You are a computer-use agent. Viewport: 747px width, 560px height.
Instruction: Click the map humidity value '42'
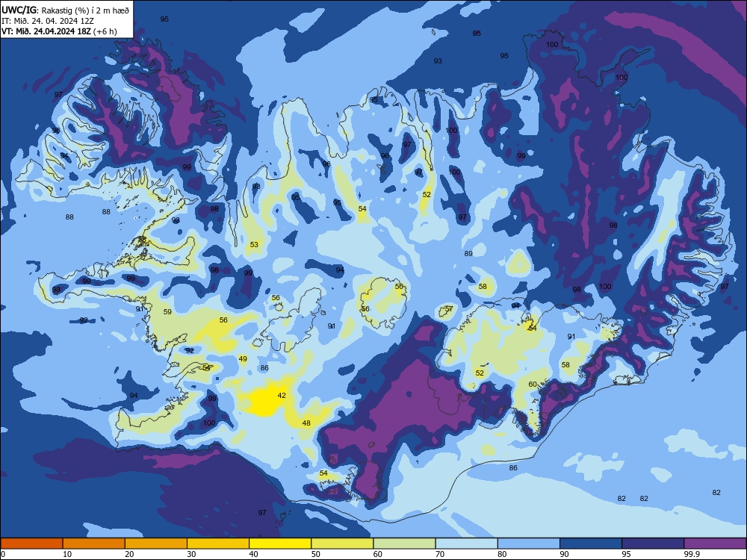pyautogui.click(x=282, y=395)
